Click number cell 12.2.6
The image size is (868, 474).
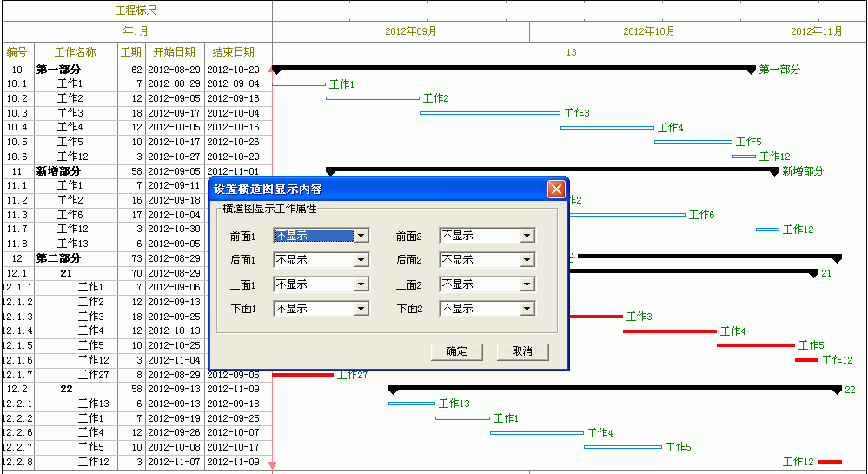pos(17,432)
